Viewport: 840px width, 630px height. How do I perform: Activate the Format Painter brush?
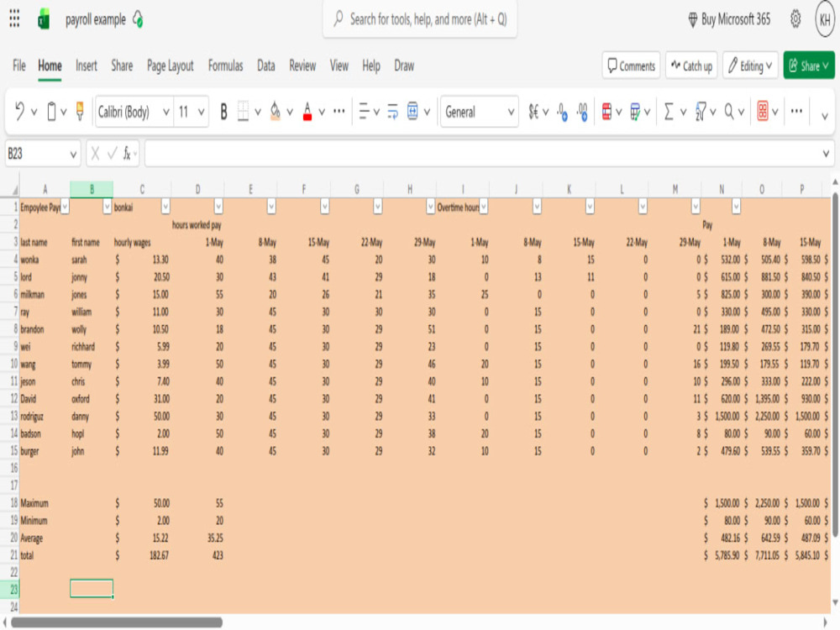click(x=80, y=112)
